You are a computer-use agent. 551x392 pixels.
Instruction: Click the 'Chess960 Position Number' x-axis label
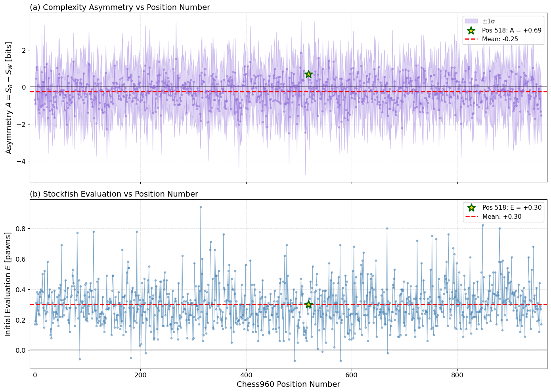[288, 384]
